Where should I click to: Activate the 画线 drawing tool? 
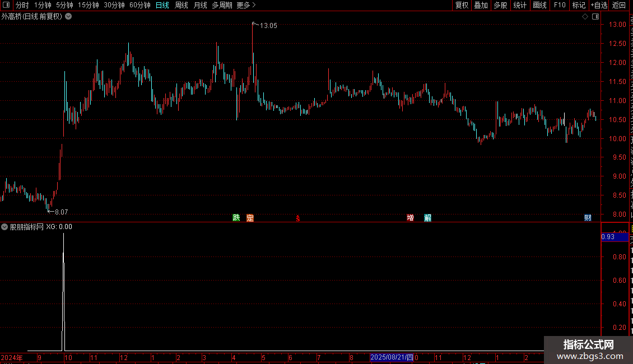(539, 5)
